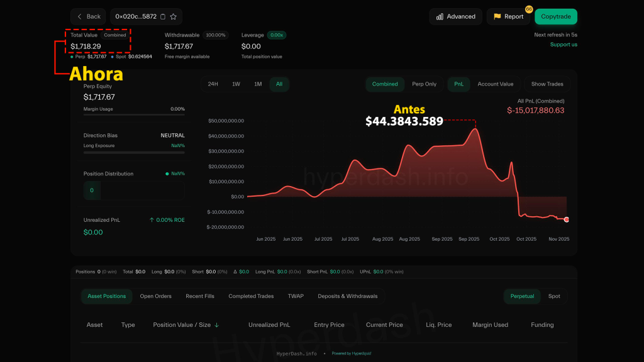The width and height of the screenshot is (644, 362).
Task: Switch positions view to Spot
Action: (554, 296)
